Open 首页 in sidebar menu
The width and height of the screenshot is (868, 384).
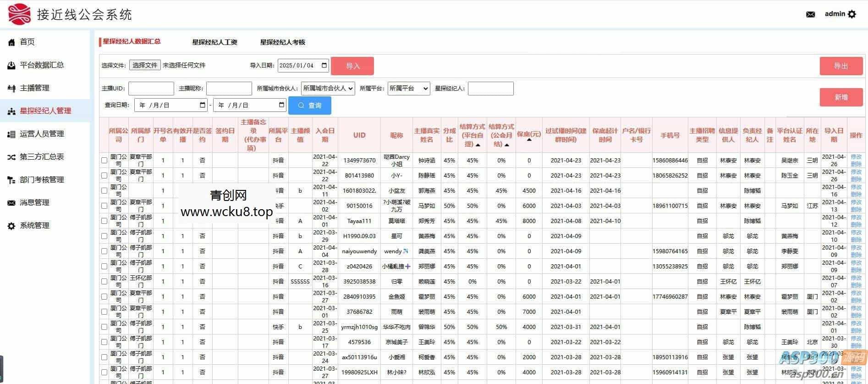(x=27, y=42)
